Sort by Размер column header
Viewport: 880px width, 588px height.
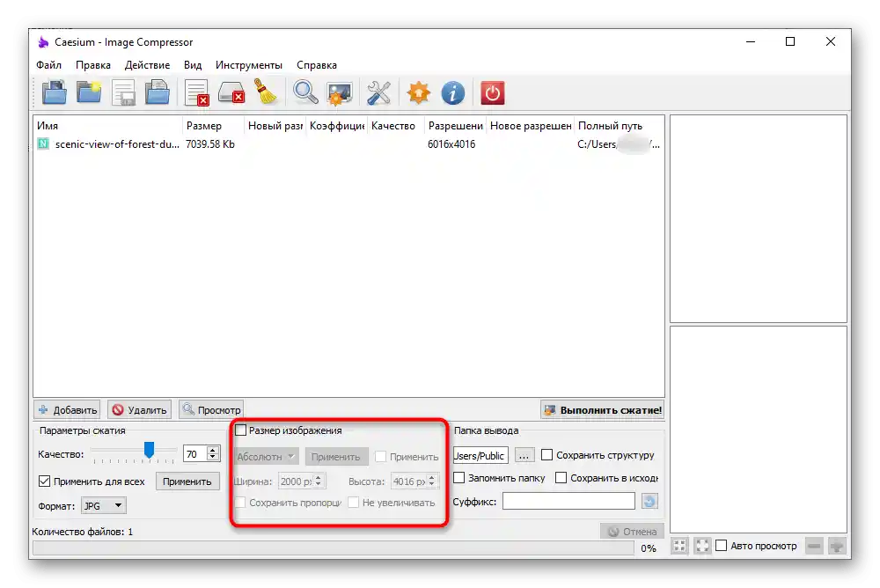(214, 126)
